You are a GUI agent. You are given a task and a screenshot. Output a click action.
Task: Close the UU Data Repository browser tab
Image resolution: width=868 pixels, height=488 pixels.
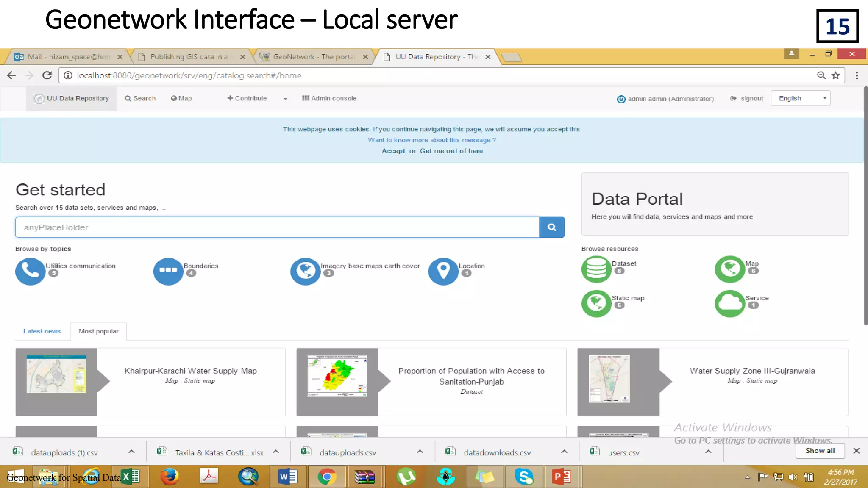pyautogui.click(x=488, y=57)
